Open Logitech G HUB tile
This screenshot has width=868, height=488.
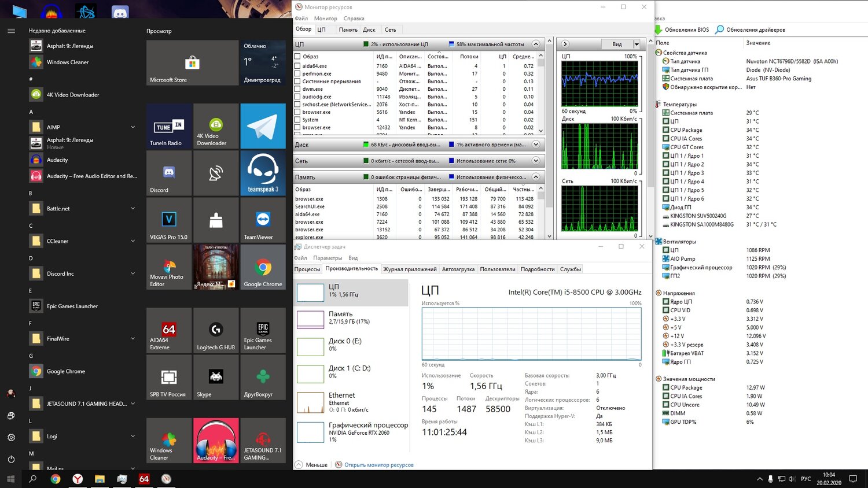pos(216,330)
